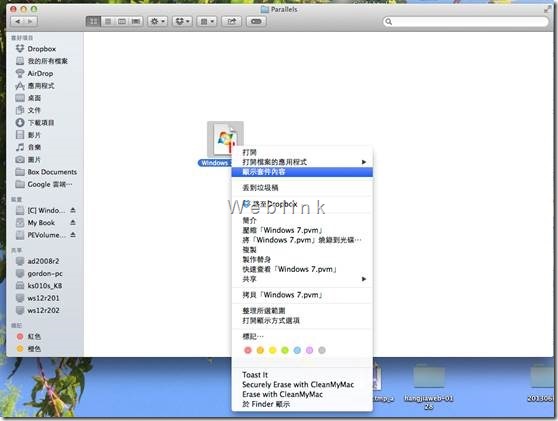Switch to Cover Flow view in toolbar
This screenshot has width=558, height=421.
pos(136,22)
